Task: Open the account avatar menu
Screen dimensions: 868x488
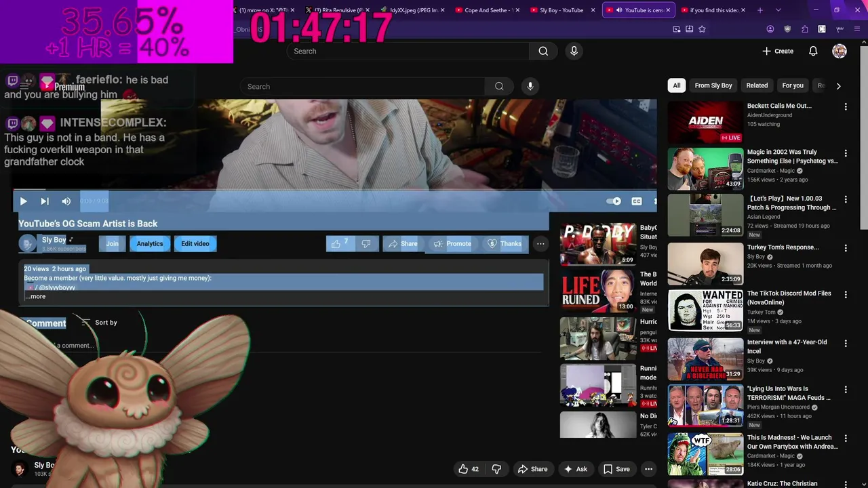Action: click(x=840, y=51)
